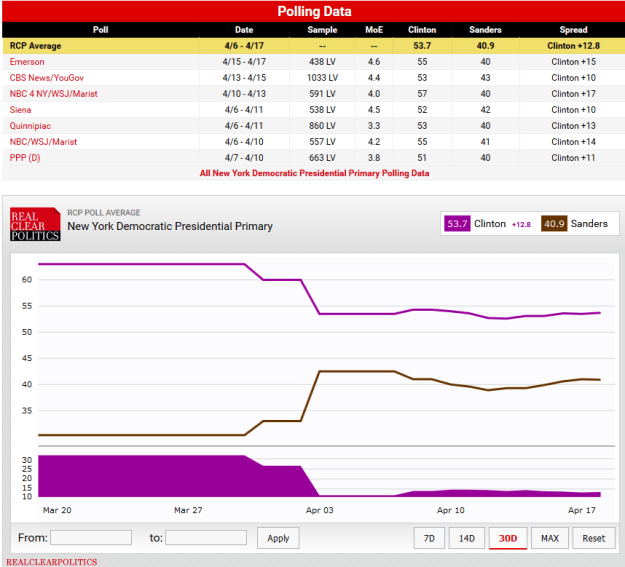625x567 pixels.
Task: Open the NBC 4 NY/WSJ/Marist poll
Action: (x=54, y=94)
